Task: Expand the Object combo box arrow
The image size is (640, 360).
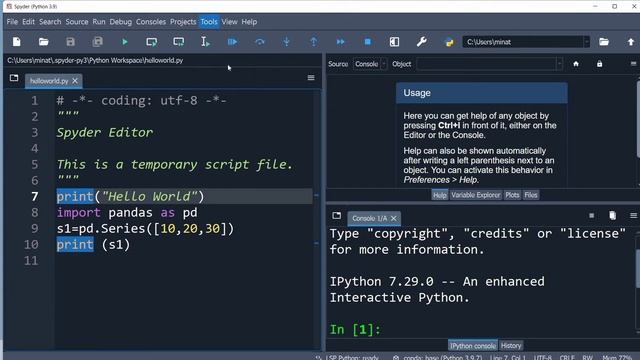Action: tap(559, 64)
